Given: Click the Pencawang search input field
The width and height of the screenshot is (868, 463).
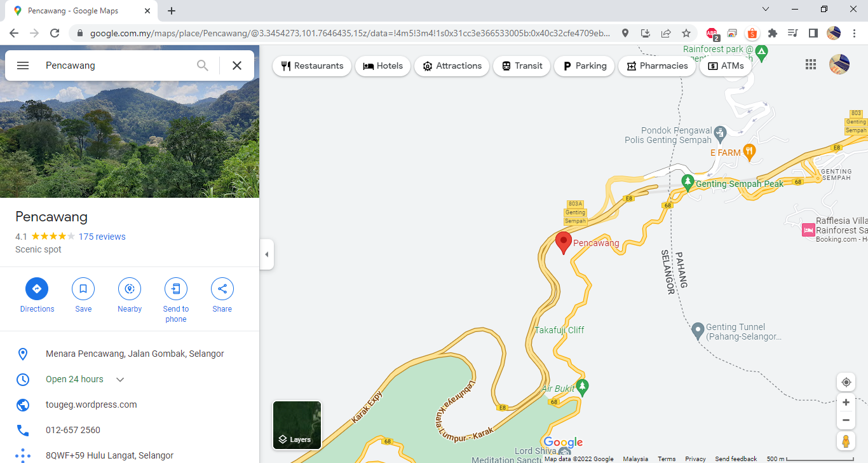Looking at the screenshot, I should [116, 66].
